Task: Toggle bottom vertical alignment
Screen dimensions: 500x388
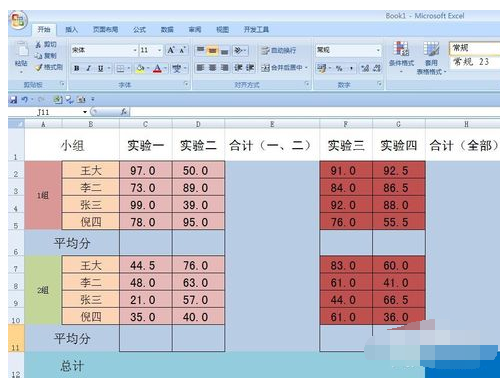Action: [224, 50]
